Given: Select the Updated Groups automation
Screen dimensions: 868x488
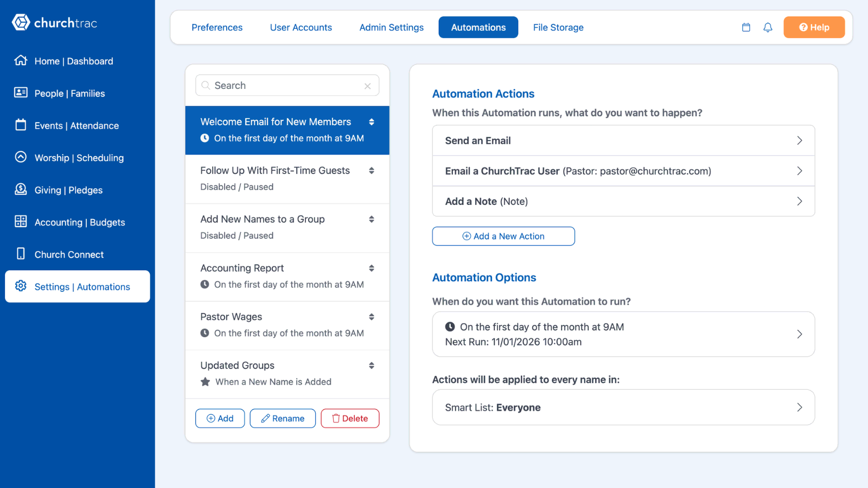Looking at the screenshot, I should click(287, 374).
